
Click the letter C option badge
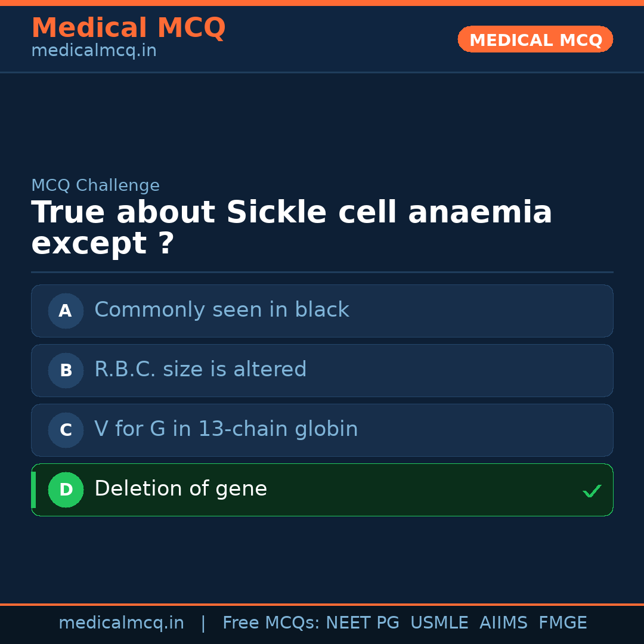pyautogui.click(x=66, y=430)
